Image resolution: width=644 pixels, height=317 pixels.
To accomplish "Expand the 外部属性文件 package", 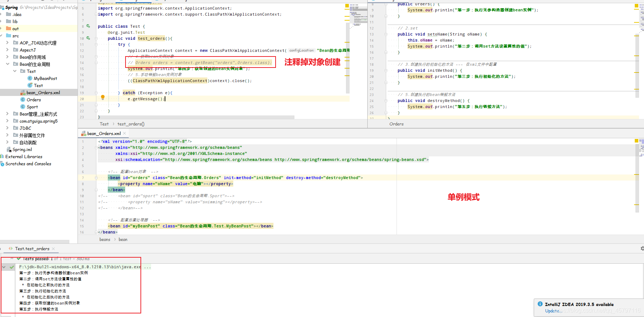I will pyautogui.click(x=7, y=135).
